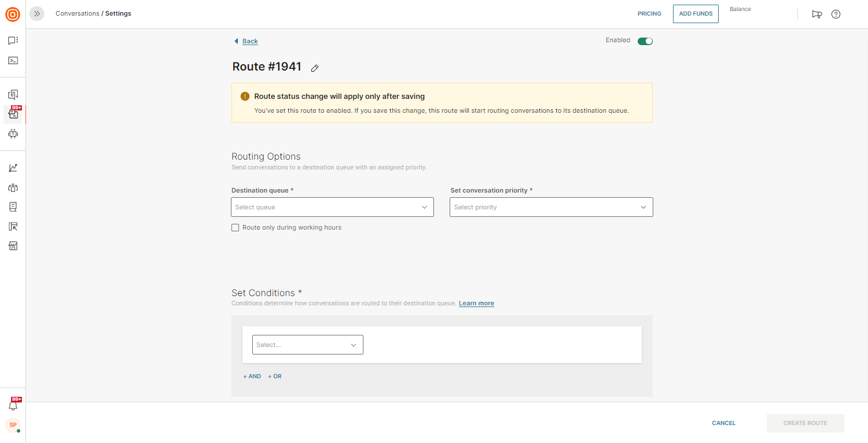Click the Add Funds button
The width and height of the screenshot is (868, 443).
point(696,14)
